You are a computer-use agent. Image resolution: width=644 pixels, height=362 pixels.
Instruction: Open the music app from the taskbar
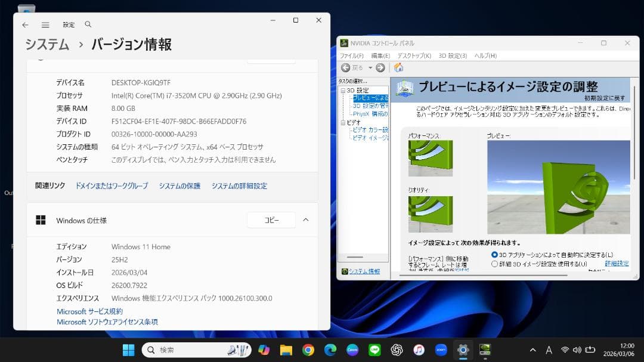419,349
